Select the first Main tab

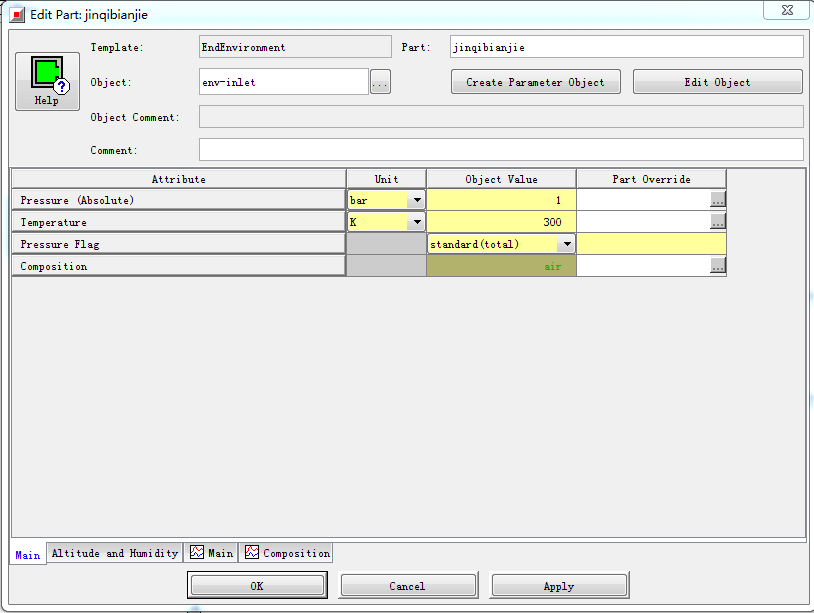pos(27,555)
